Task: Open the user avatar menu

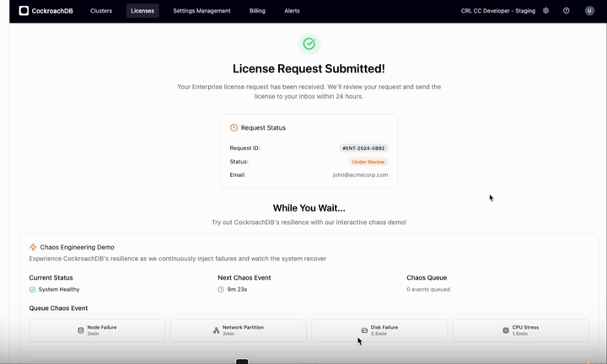Action: click(x=589, y=11)
